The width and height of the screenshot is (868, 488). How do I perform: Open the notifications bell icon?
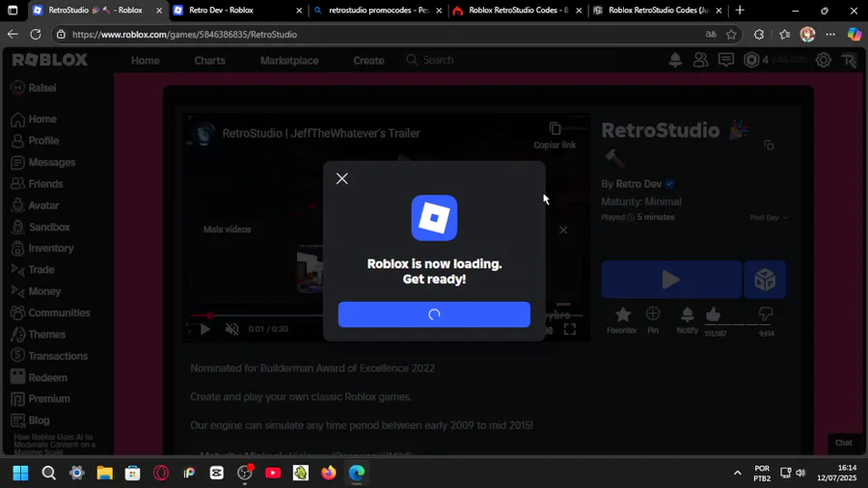point(675,60)
